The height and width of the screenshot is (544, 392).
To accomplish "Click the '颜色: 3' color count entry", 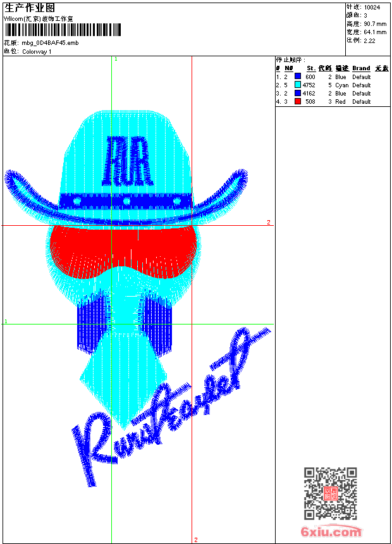I will tap(357, 15).
